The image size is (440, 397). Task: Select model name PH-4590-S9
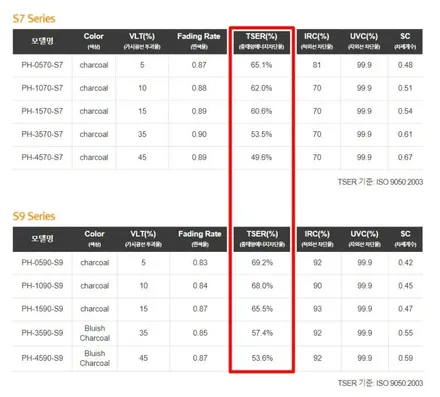point(42,358)
